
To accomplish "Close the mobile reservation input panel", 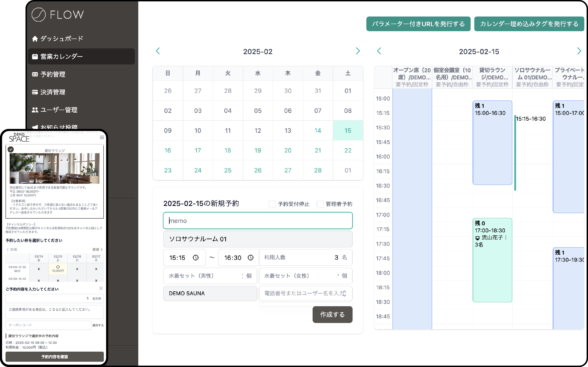I will (x=101, y=288).
